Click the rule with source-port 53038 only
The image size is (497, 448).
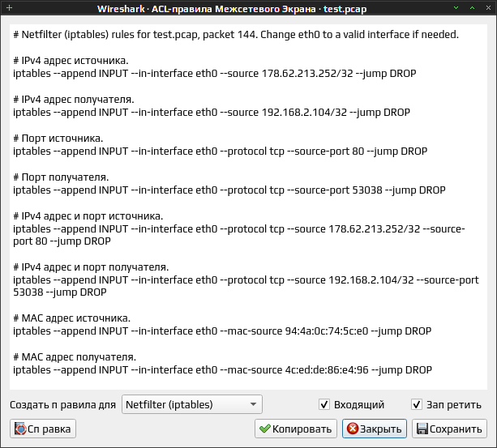click(x=229, y=190)
